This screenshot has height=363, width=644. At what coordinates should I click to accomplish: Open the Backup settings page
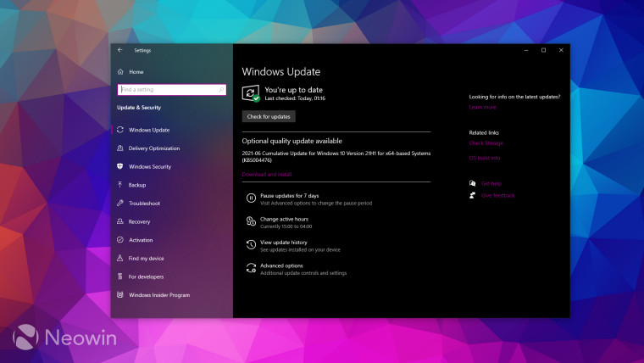point(137,185)
